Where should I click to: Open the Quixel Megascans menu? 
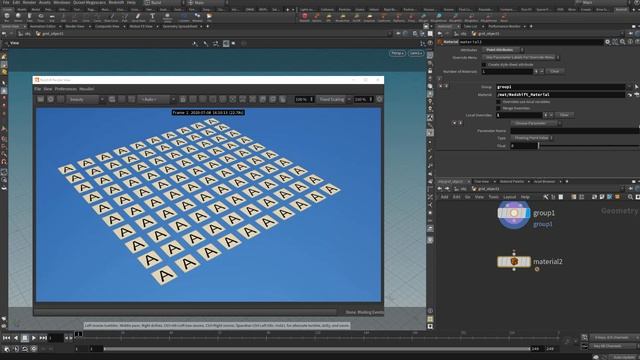point(89,2)
